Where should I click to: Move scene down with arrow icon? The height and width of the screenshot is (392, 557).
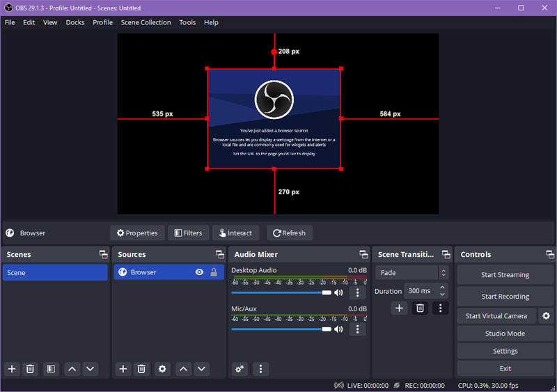point(91,369)
